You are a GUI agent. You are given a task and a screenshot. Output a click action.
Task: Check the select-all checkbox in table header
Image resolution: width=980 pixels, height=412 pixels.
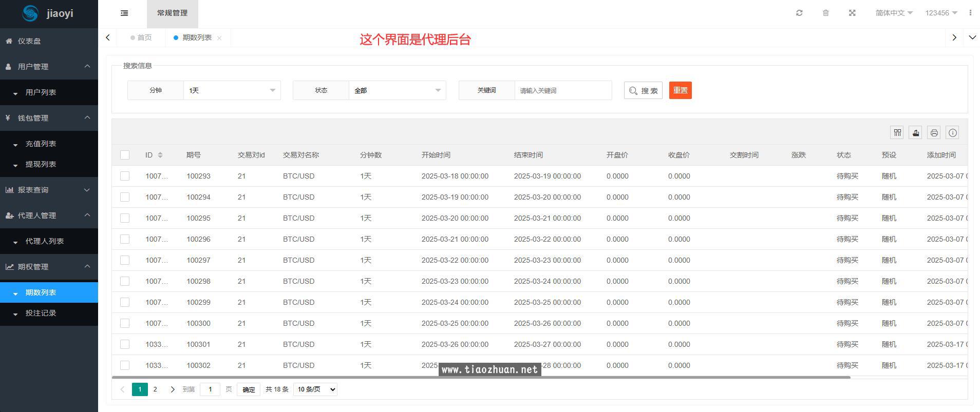tap(125, 155)
